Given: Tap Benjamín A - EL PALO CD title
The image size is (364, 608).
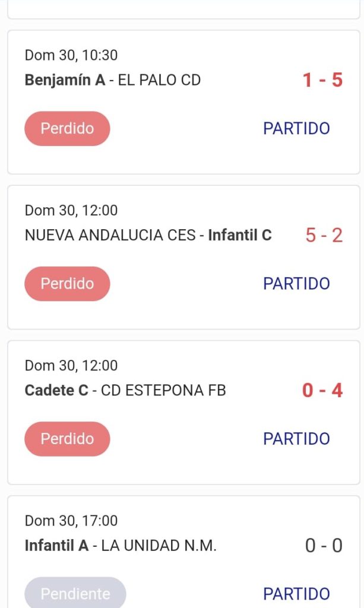Looking at the screenshot, I should pos(112,80).
